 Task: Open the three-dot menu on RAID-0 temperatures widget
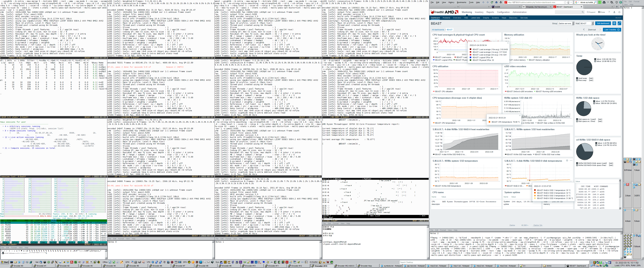[x=571, y=161]
